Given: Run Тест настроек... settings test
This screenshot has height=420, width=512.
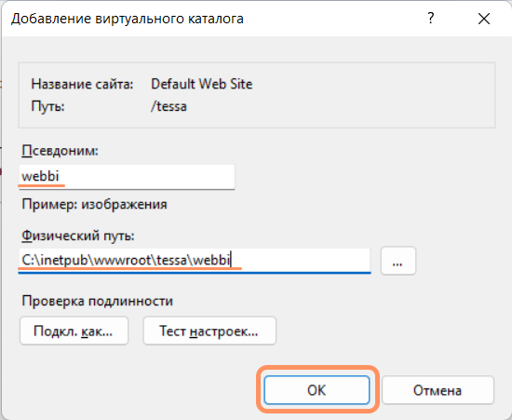Looking at the screenshot, I should [x=209, y=331].
